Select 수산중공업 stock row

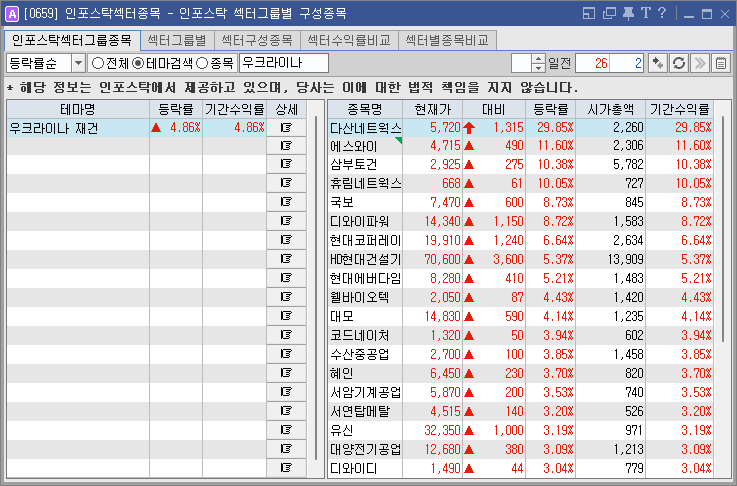pos(520,354)
